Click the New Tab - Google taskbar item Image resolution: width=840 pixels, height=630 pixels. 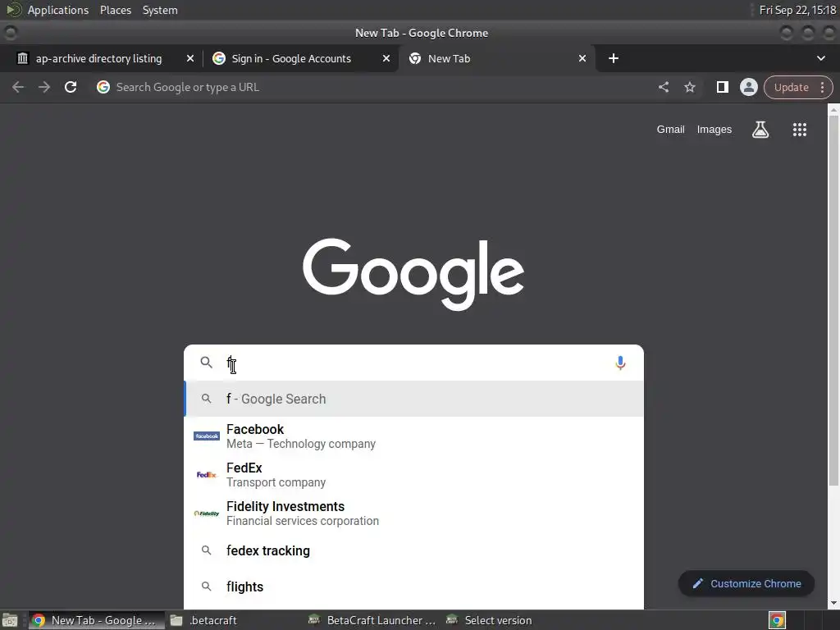pyautogui.click(x=97, y=620)
